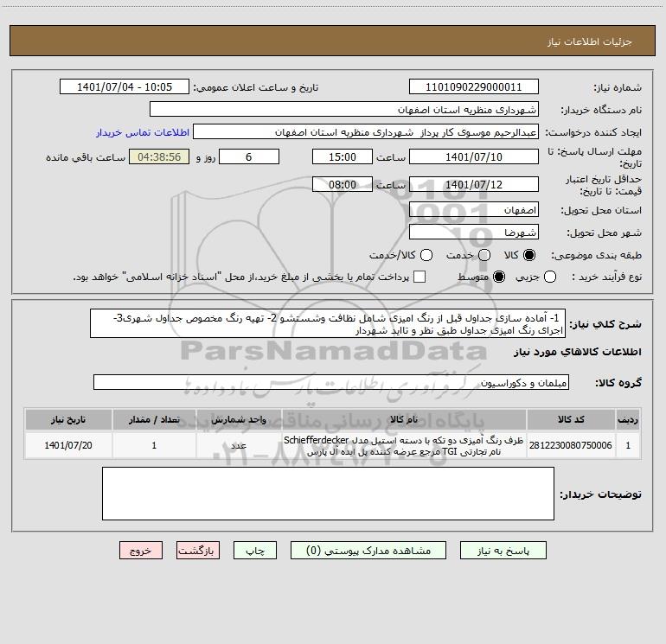Click response deadline date 1401/07/10 field
Screen dimensions: 666x644
474,156
